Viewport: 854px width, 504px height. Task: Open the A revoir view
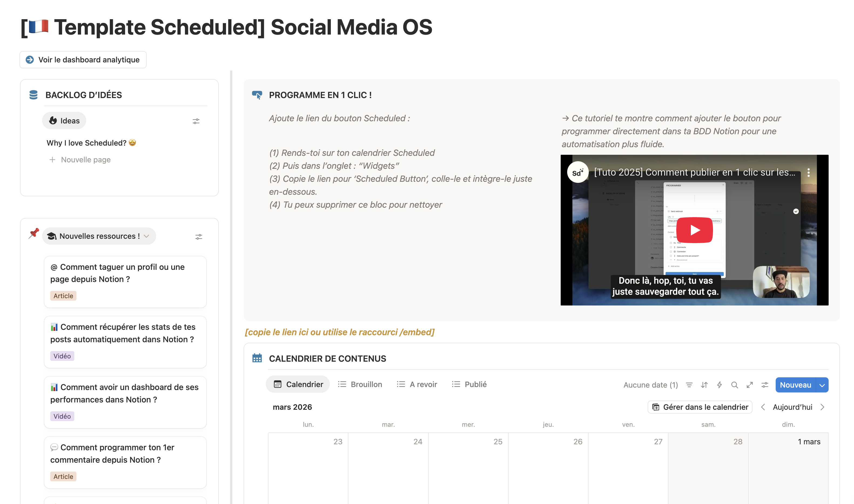click(x=417, y=384)
